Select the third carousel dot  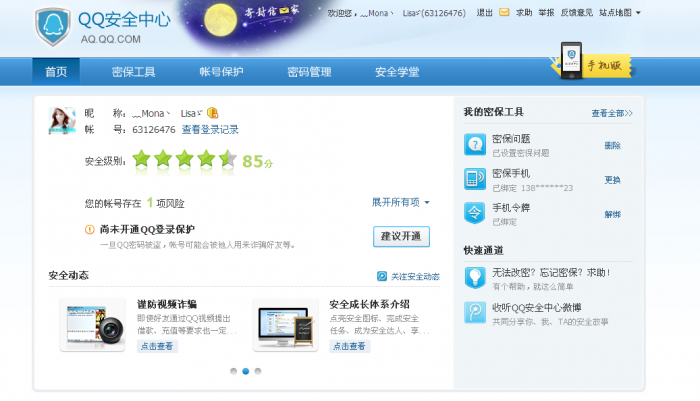pos(258,371)
